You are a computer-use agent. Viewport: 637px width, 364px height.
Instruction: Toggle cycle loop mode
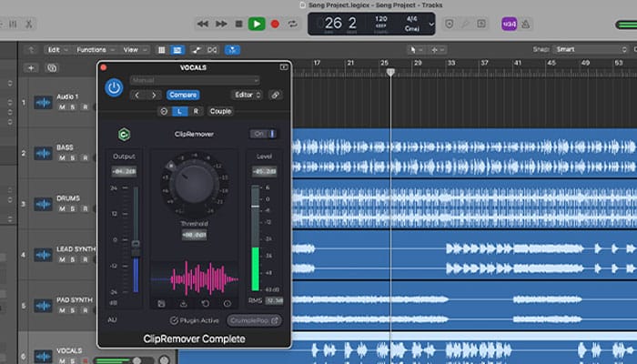pyautogui.click(x=292, y=24)
